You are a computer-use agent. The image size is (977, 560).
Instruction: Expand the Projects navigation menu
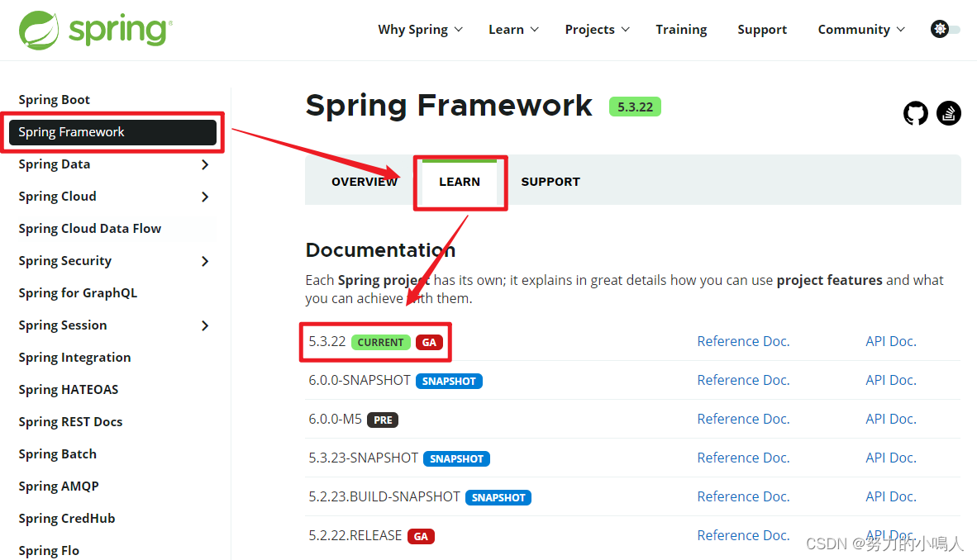[x=597, y=29]
